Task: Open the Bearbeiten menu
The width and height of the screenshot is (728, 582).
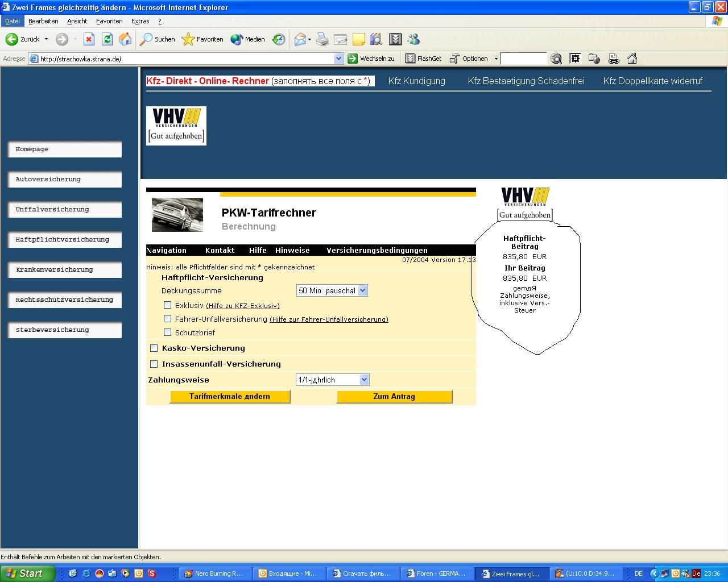Action: click(x=43, y=21)
